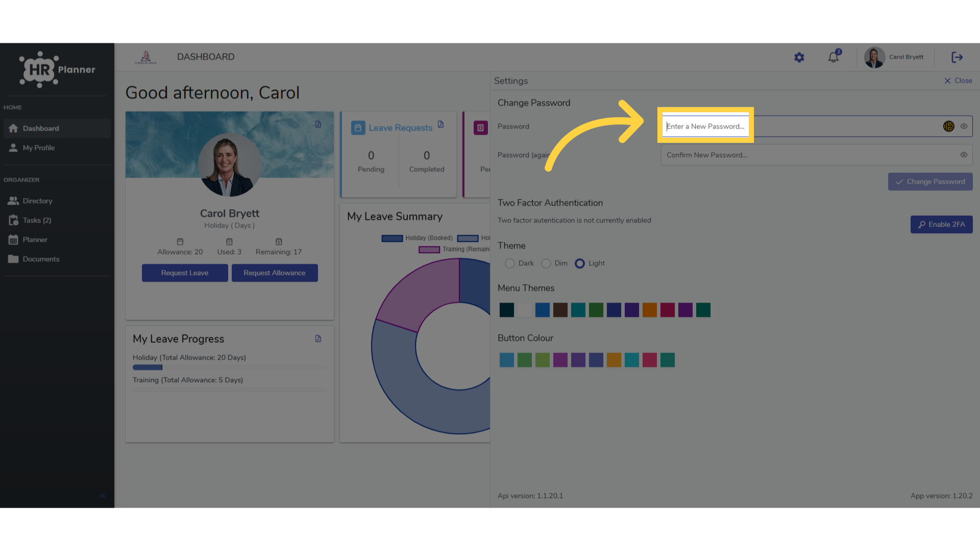Screen dimensions: 980x551
Task: Choose the orange menu theme swatch
Action: (x=650, y=310)
